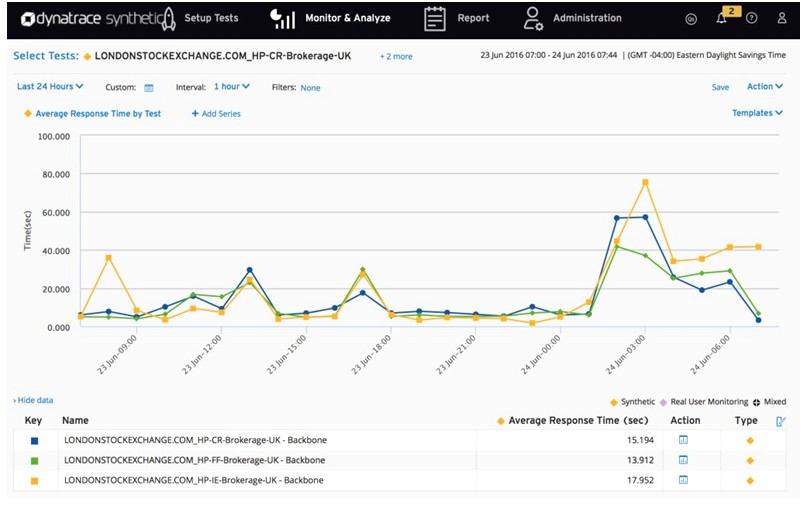Viewport: 810px width, 506px height.
Task: Click the 24 Jun-00:00 axis label
Action: (540, 354)
